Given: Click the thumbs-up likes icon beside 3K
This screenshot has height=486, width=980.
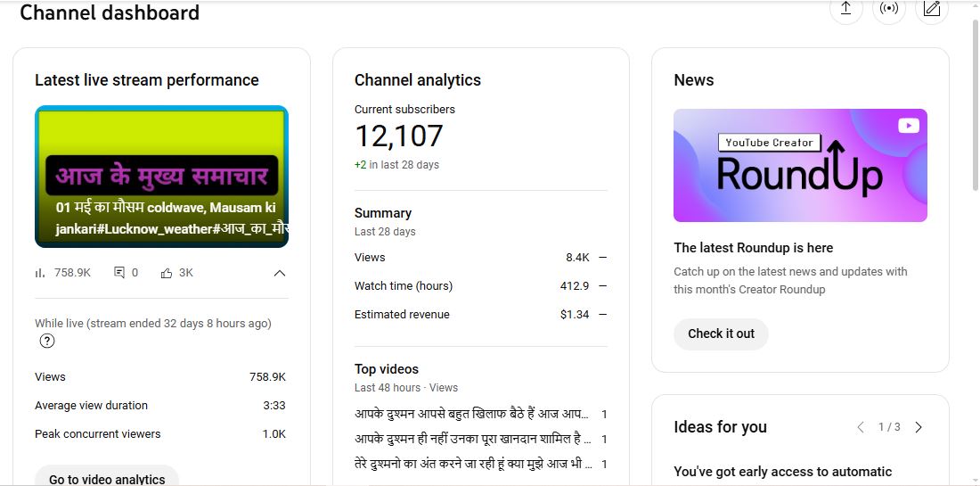Looking at the screenshot, I should point(167,273).
